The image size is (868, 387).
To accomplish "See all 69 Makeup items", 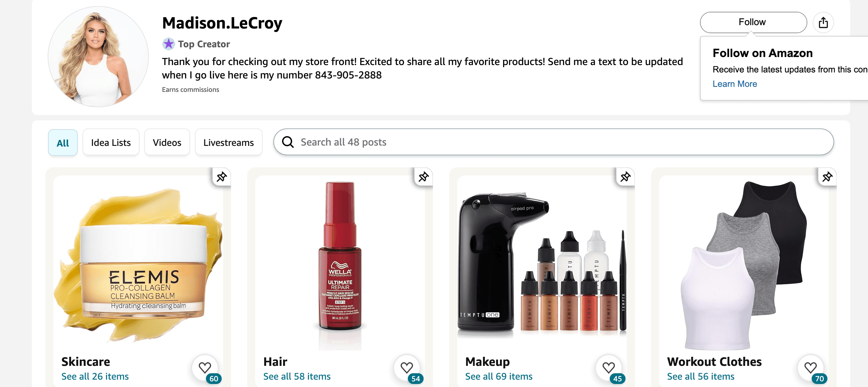I will [498, 376].
